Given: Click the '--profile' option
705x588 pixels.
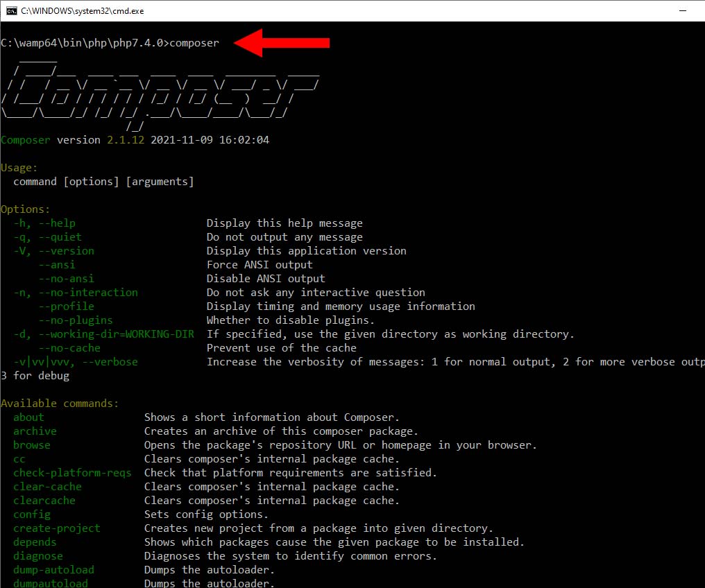Looking at the screenshot, I should [x=66, y=306].
